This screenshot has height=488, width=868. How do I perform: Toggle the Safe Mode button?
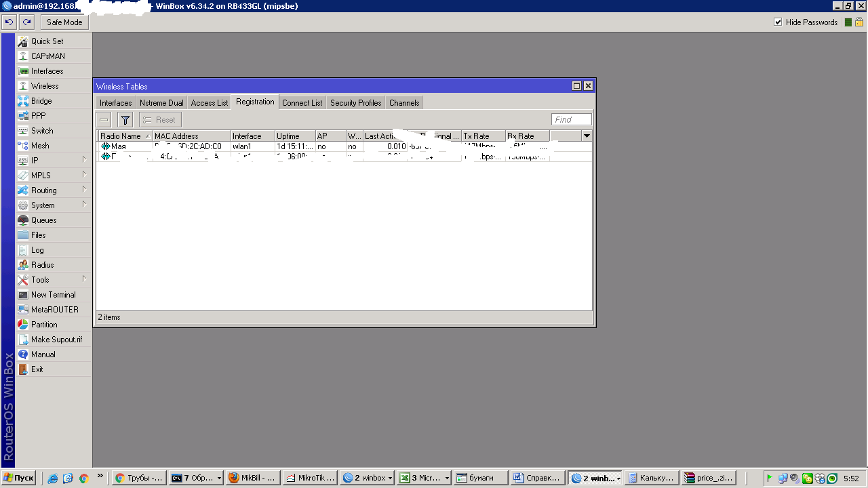pos(64,22)
